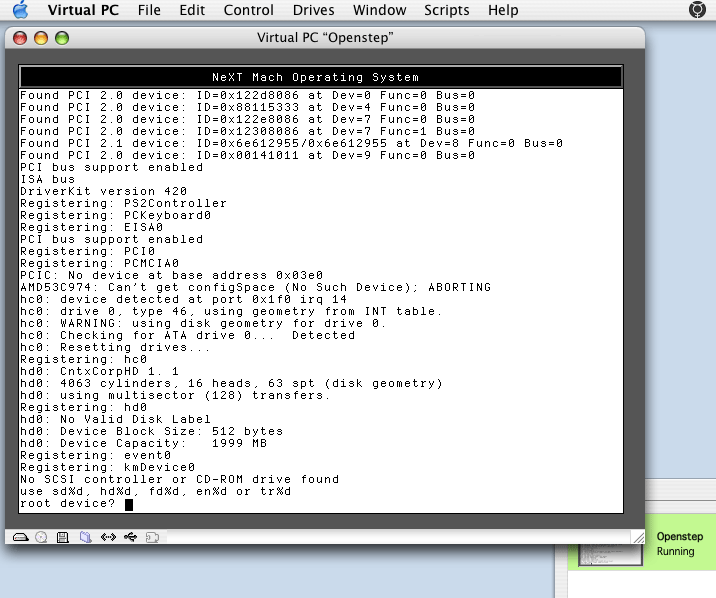Click the 'hc0: device detected at port 0x1f0' line
The width and height of the screenshot is (716, 598).
tap(184, 299)
